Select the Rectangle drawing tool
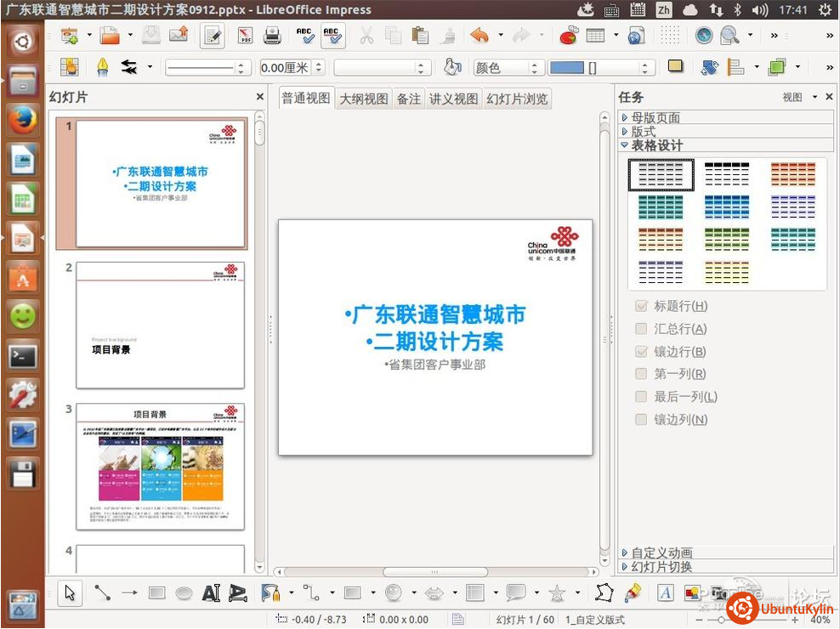This screenshot has width=840, height=629. click(156, 593)
